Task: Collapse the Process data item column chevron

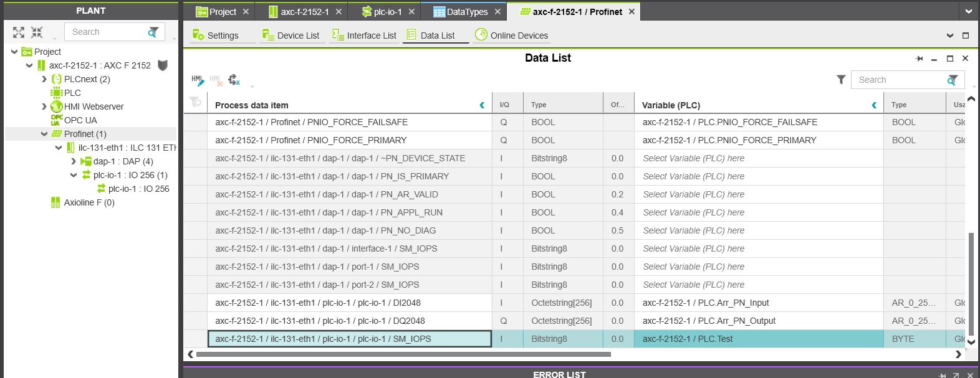Action: point(482,105)
